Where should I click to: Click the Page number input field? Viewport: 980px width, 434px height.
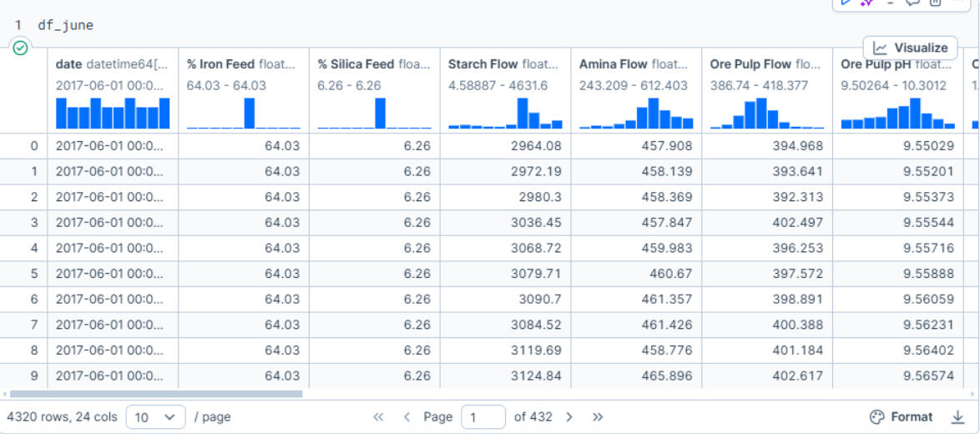point(483,416)
